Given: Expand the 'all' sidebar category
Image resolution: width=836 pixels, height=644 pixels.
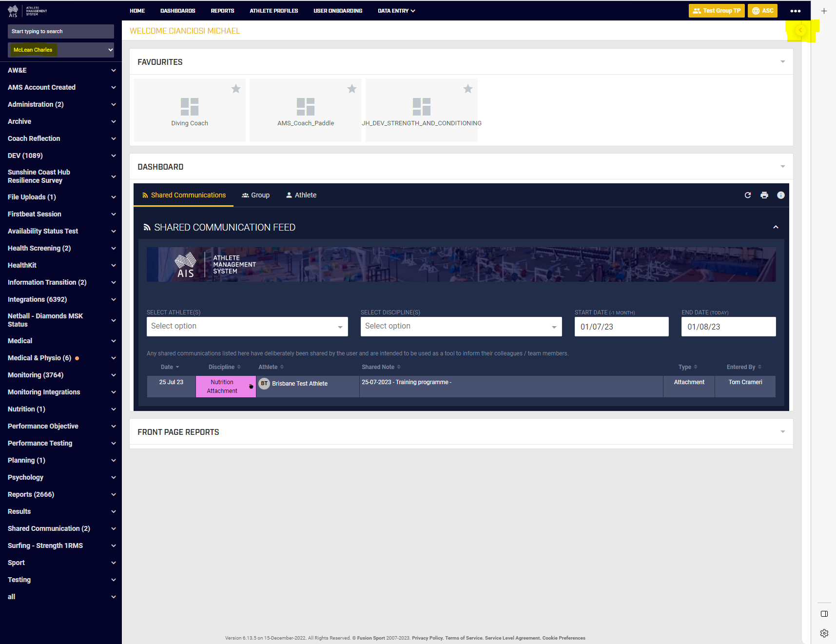Looking at the screenshot, I should (61, 597).
